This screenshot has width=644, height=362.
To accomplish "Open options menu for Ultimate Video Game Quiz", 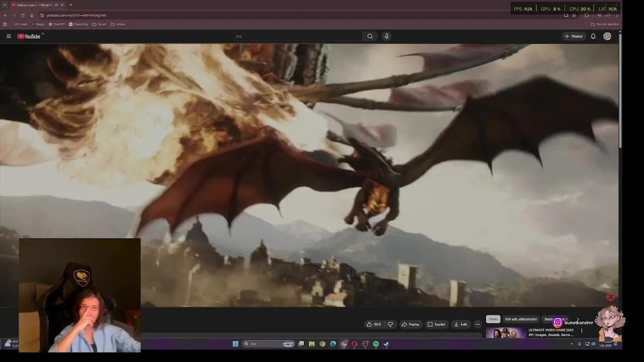I will pos(582,331).
